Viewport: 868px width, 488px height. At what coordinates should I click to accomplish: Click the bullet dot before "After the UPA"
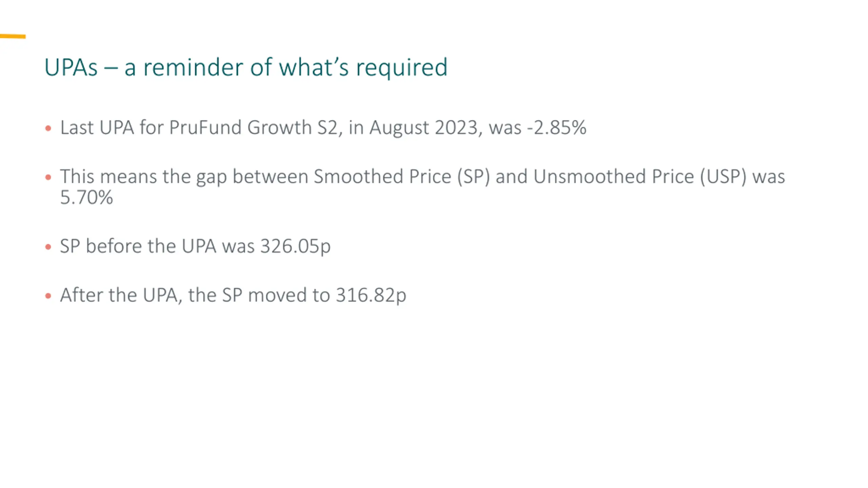point(48,296)
